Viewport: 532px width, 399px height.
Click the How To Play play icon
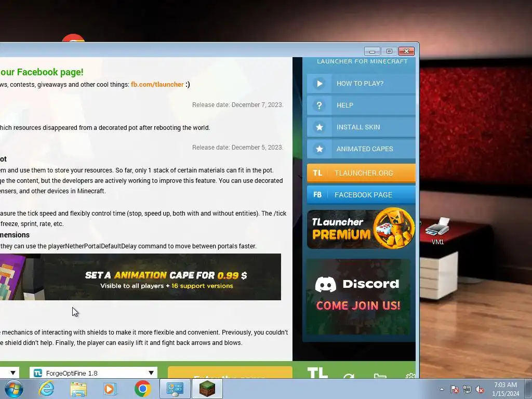point(320,84)
